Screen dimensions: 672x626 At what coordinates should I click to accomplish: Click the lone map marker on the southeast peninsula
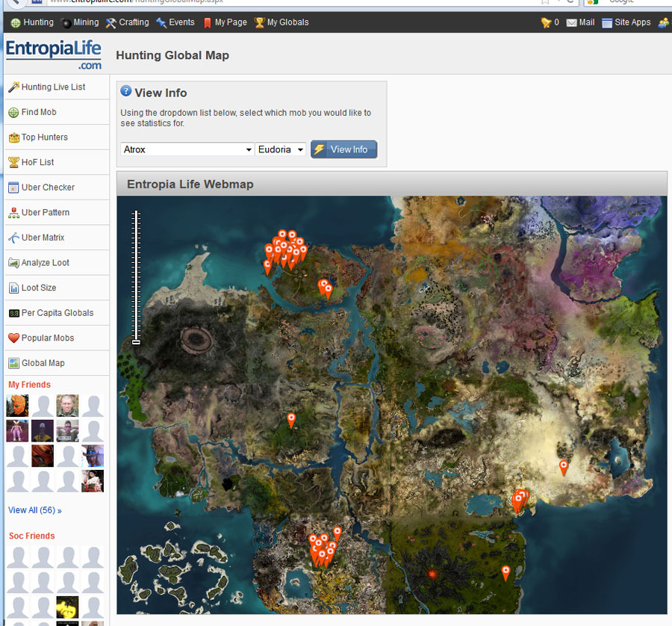coord(505,573)
